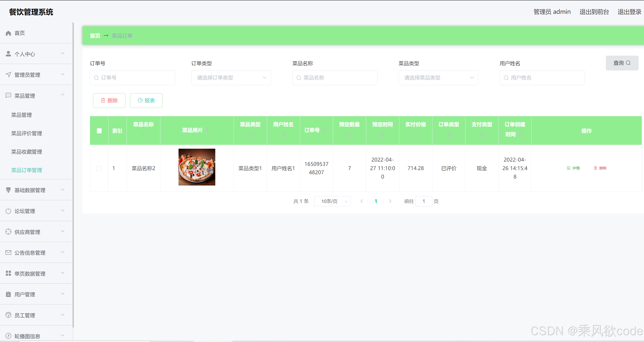This screenshot has height=342, width=644.
Task: Click the grid icon for 单页数据管理
Action: click(x=8, y=273)
